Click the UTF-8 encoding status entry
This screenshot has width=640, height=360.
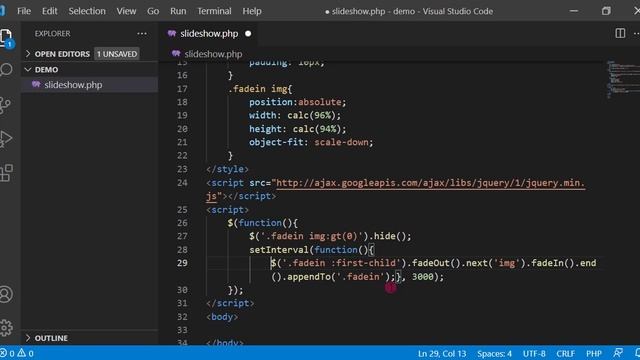(534, 353)
